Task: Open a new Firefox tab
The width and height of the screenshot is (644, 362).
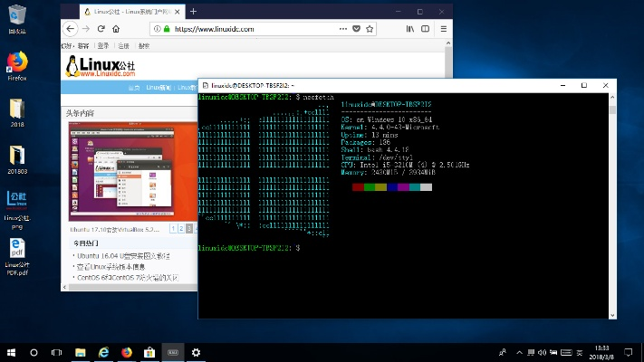Action: [x=193, y=11]
